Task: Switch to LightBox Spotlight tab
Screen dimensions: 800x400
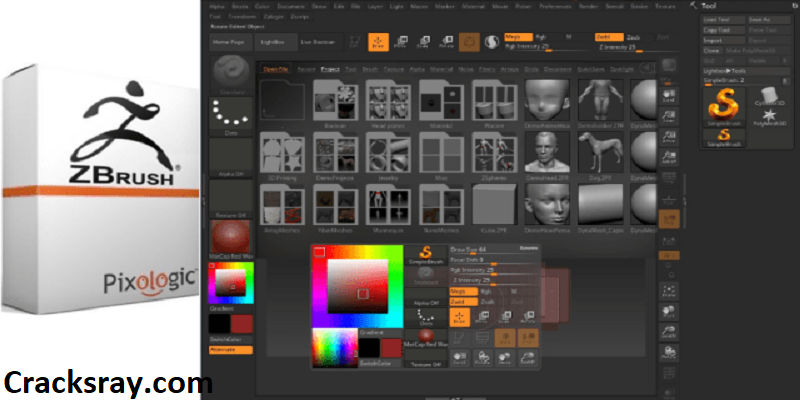Action: pyautogui.click(x=622, y=69)
